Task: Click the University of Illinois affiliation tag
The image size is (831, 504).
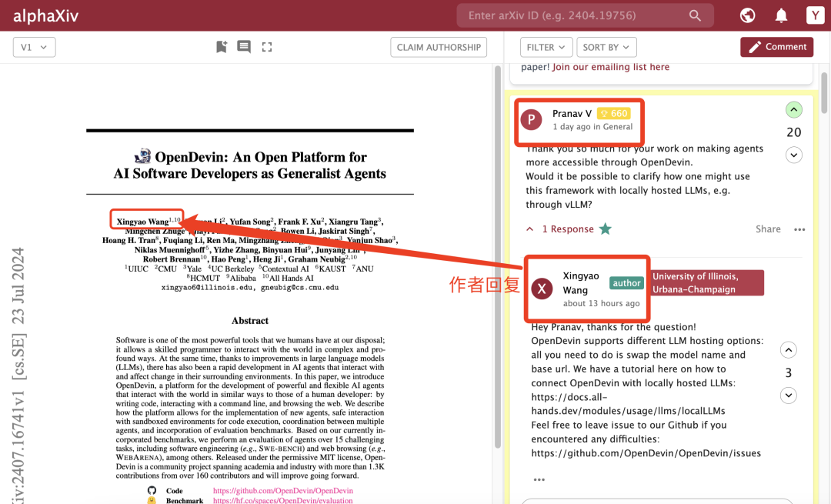Action: [x=707, y=283]
